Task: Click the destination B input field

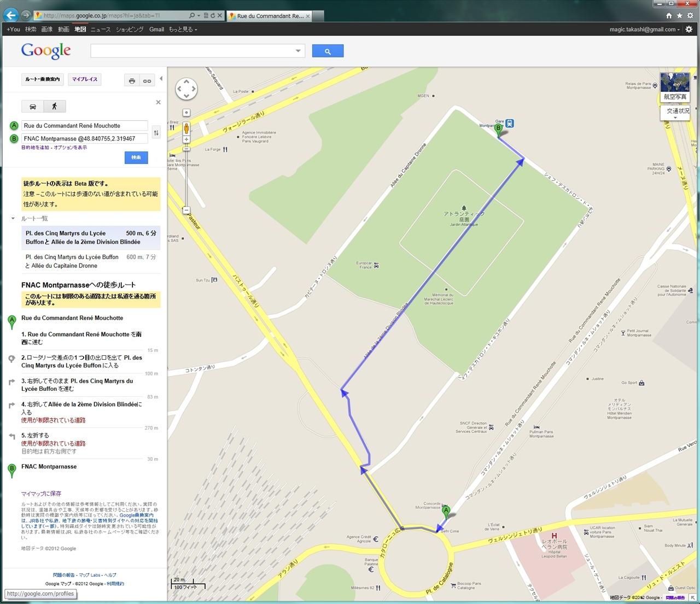Action: click(x=85, y=139)
